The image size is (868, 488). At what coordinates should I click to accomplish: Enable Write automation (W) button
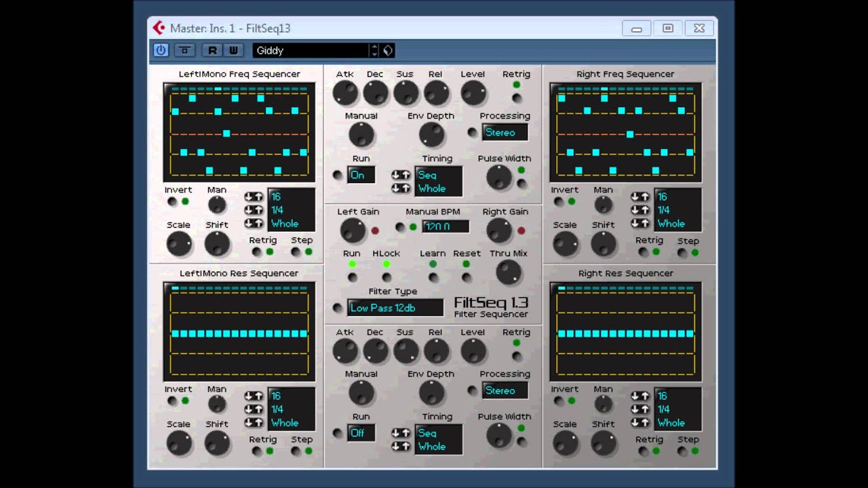coord(233,50)
